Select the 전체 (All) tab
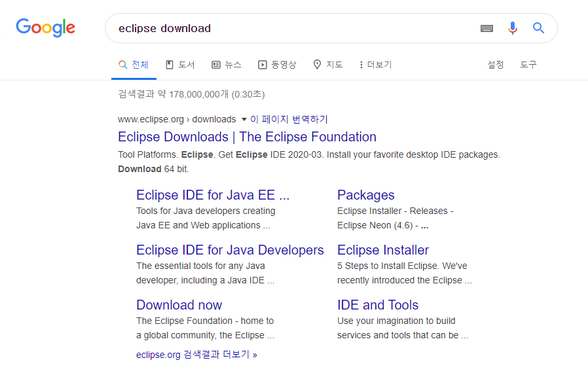 click(134, 65)
